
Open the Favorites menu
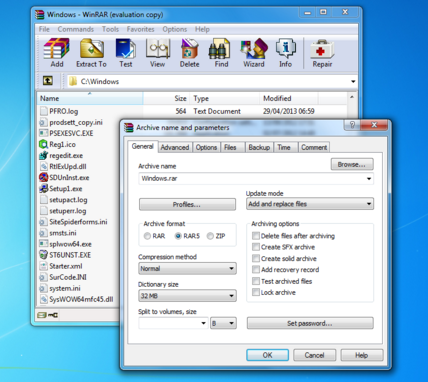click(140, 29)
